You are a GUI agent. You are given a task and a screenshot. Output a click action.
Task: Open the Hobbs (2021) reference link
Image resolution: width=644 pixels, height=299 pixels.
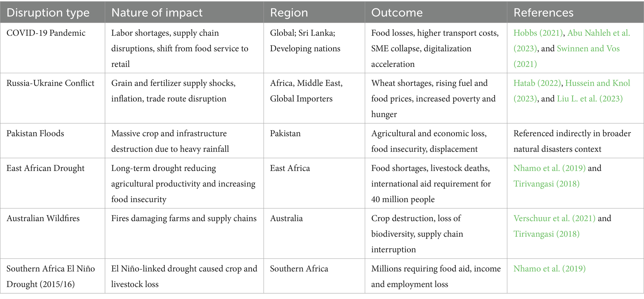pos(538,33)
